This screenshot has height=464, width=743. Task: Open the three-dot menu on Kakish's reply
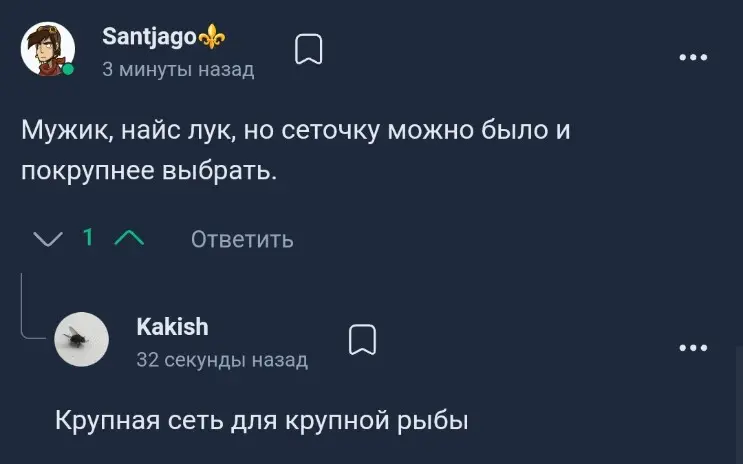692,347
